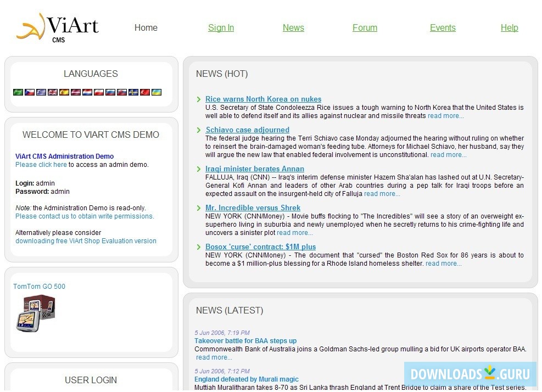Image resolution: width=542 pixels, height=392 pixels.
Task: Choose Dutch via the Netherlands flag
Action: 87,92
